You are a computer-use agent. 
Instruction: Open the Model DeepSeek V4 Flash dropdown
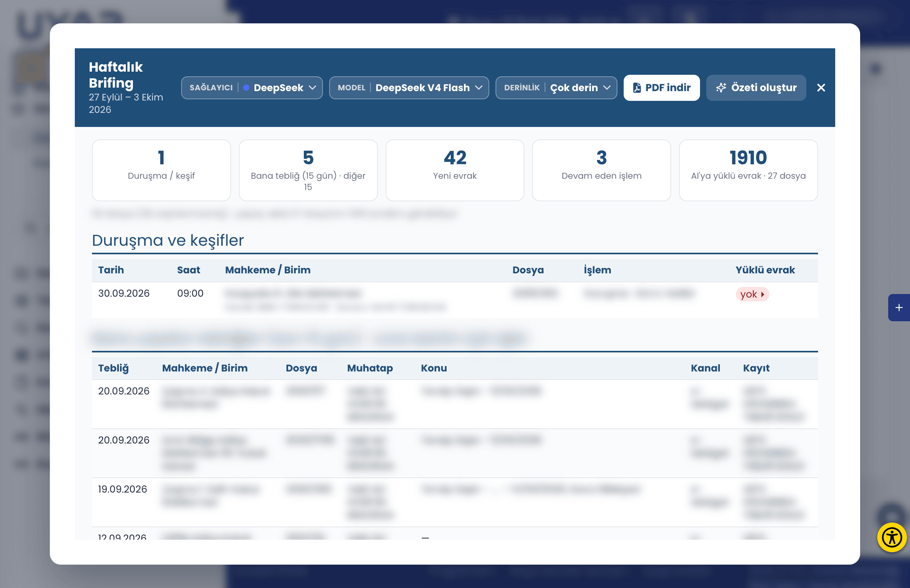click(x=409, y=88)
